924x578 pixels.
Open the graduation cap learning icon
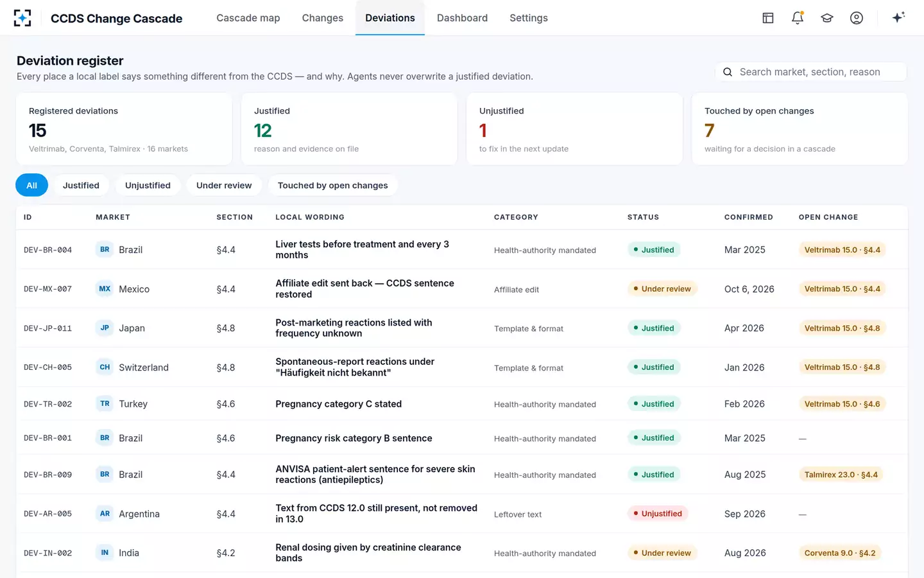point(827,18)
